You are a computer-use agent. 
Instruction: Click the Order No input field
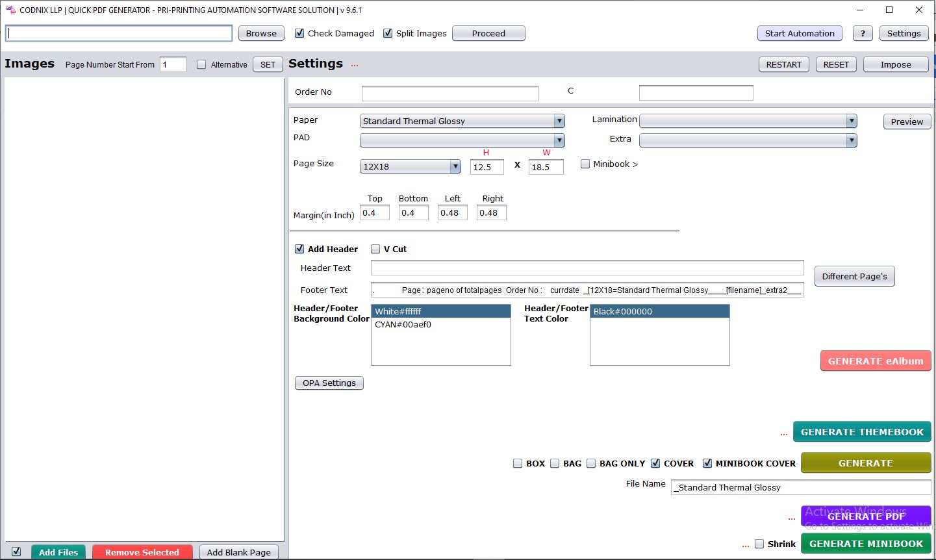click(449, 93)
